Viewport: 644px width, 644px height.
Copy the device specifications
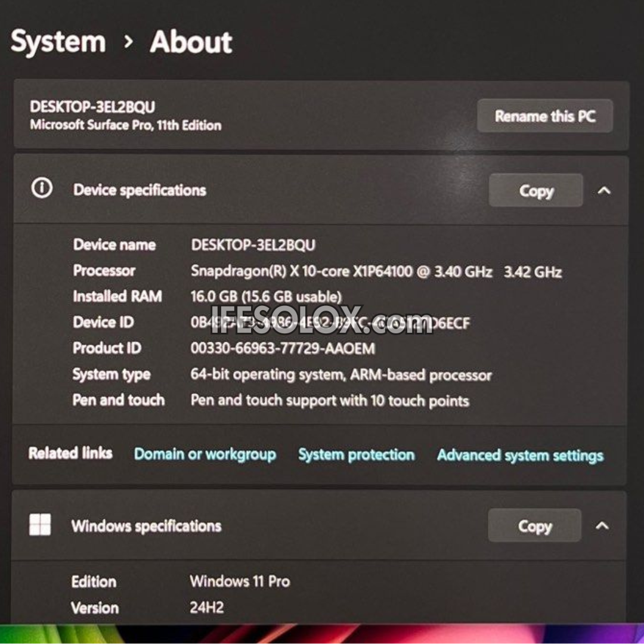click(x=535, y=191)
